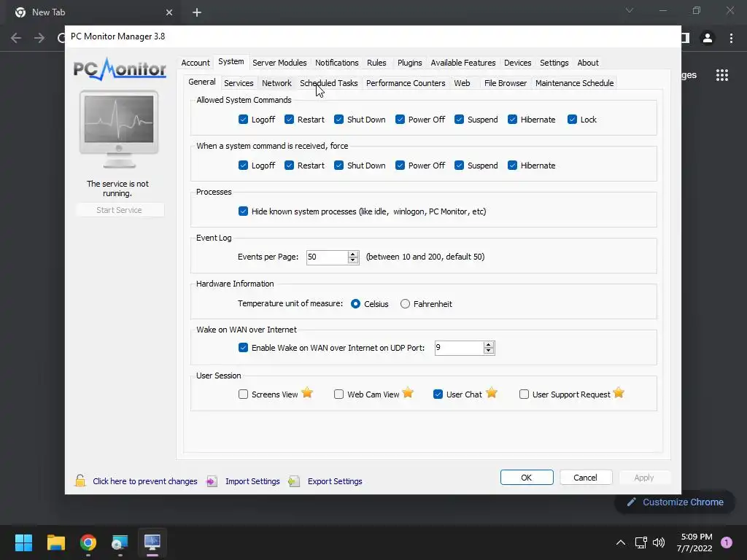747x560 pixels.
Task: Open Windows Start menu
Action: (x=23, y=542)
